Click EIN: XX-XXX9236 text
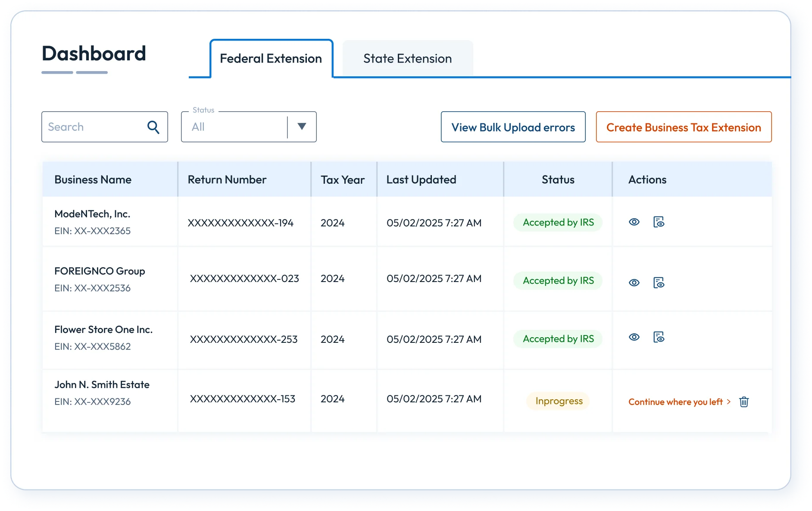This screenshot has width=812, height=511. (92, 402)
